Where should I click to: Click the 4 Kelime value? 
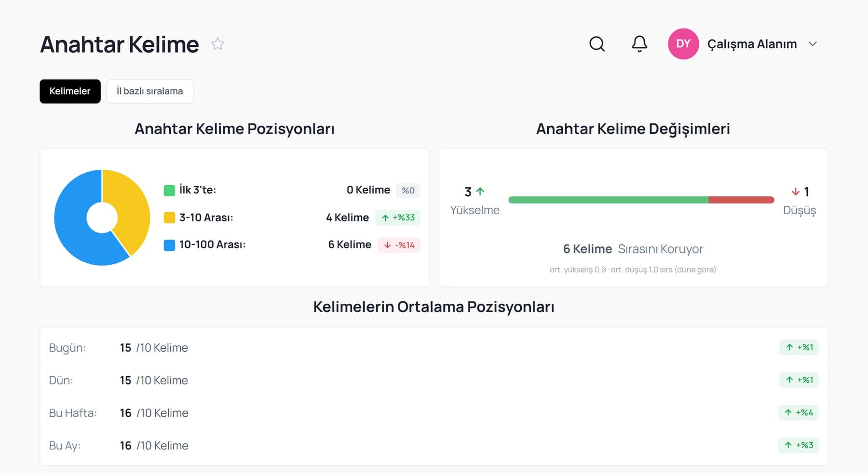tap(347, 217)
